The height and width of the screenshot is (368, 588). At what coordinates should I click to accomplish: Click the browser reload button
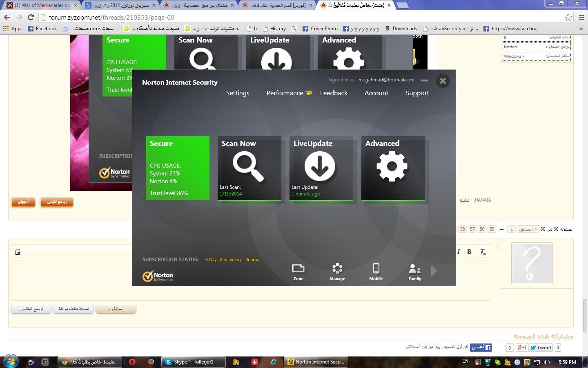coord(31,17)
